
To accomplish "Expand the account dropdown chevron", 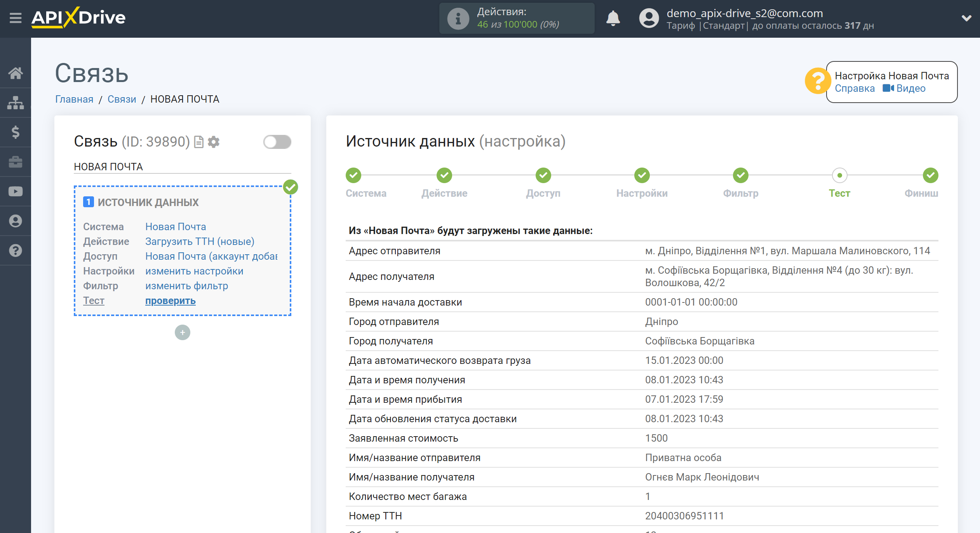I will point(966,18).
